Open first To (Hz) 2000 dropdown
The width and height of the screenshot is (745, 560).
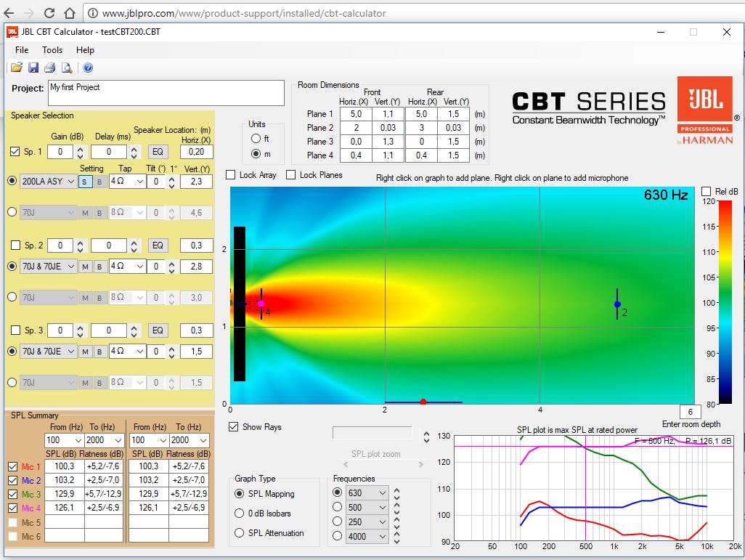click(105, 440)
